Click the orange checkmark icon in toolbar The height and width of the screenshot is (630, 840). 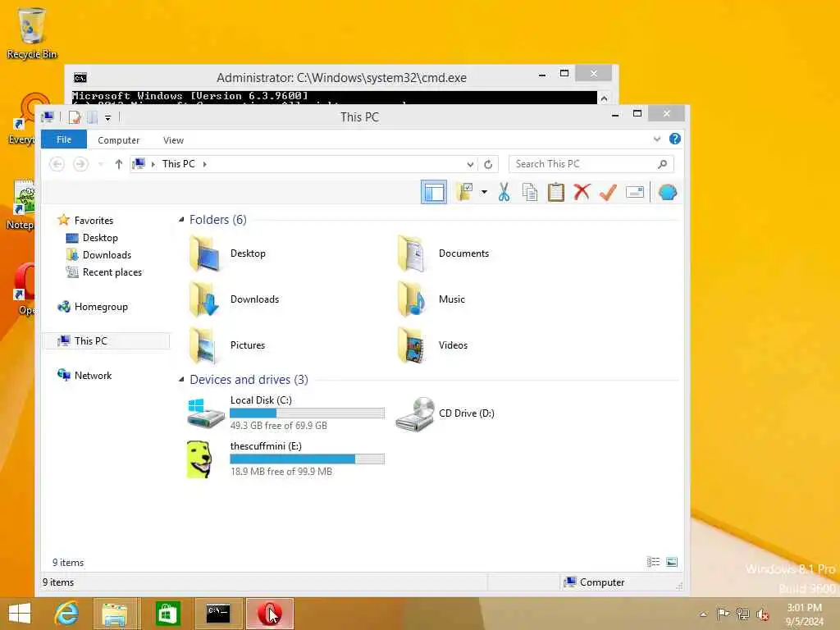[608, 192]
